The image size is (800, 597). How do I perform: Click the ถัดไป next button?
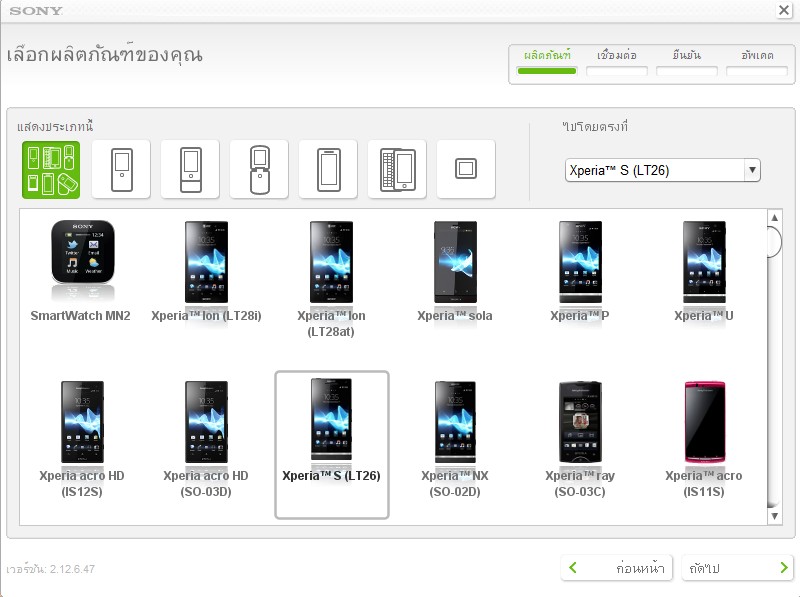point(738,568)
